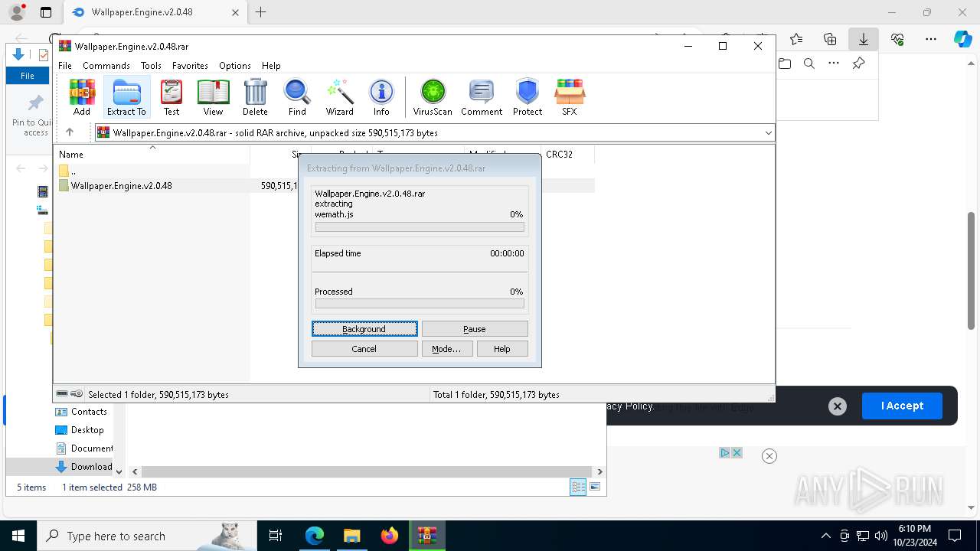Viewport: 980px width, 551px height.
Task: Cancel the extraction
Action: 364,349
